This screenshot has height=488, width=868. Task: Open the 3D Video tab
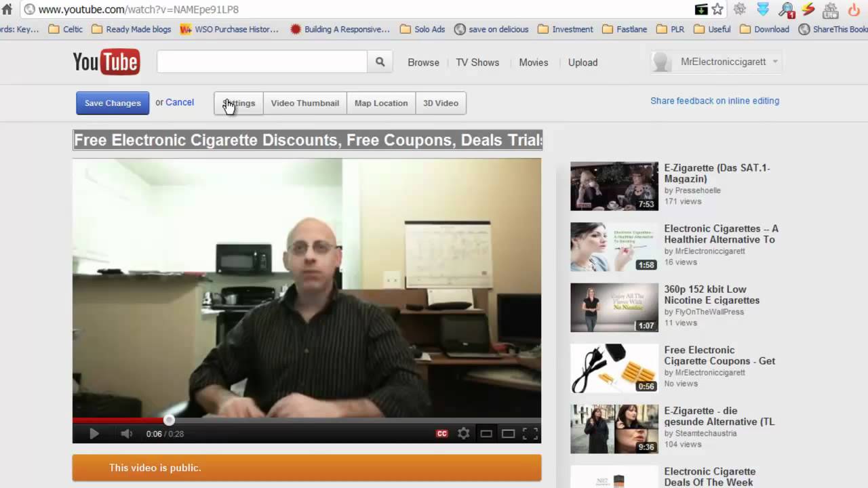click(441, 103)
